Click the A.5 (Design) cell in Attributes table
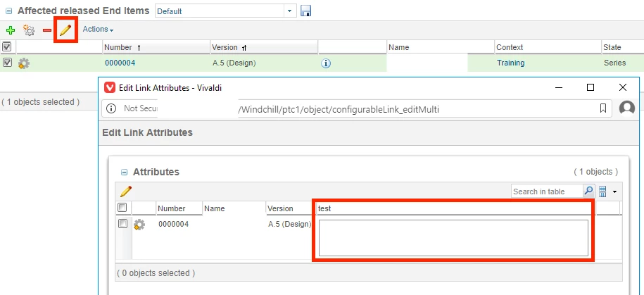The width and height of the screenshot is (644, 295). tap(289, 225)
